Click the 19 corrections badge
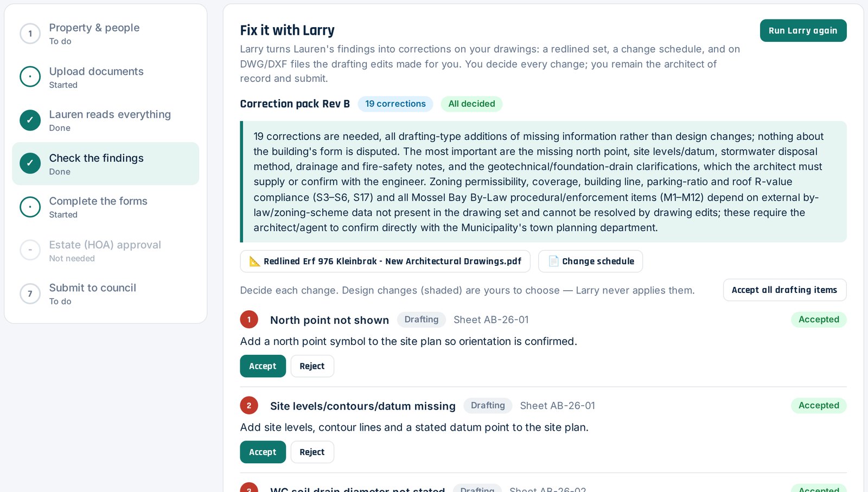Viewport: 868px width, 492px height. tap(395, 104)
